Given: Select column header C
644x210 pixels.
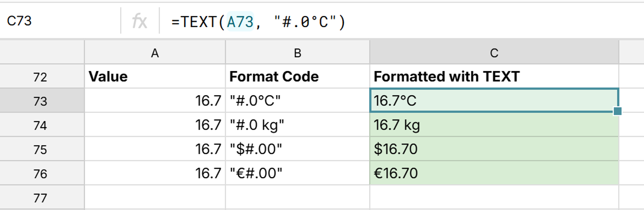Looking at the screenshot, I should click(494, 53).
